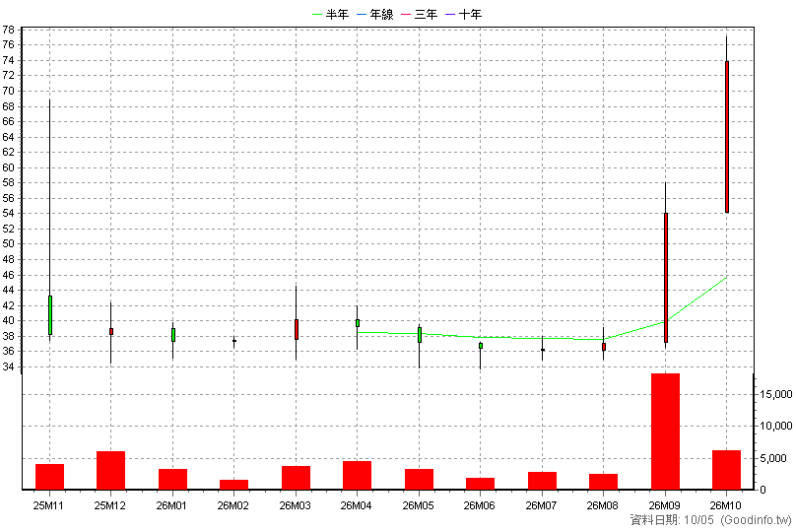Viewport: 796px width, 532px height.
Task: Select the 26M04 candlestick
Action: 358,323
